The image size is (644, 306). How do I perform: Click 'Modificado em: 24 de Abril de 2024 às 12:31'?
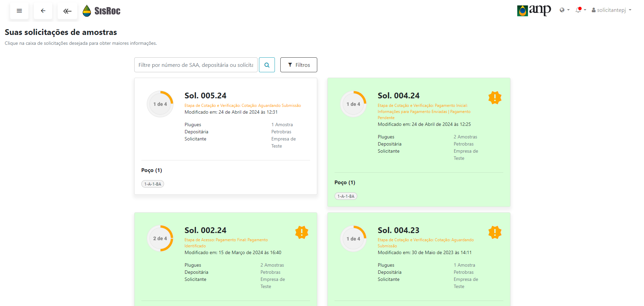coord(231,112)
